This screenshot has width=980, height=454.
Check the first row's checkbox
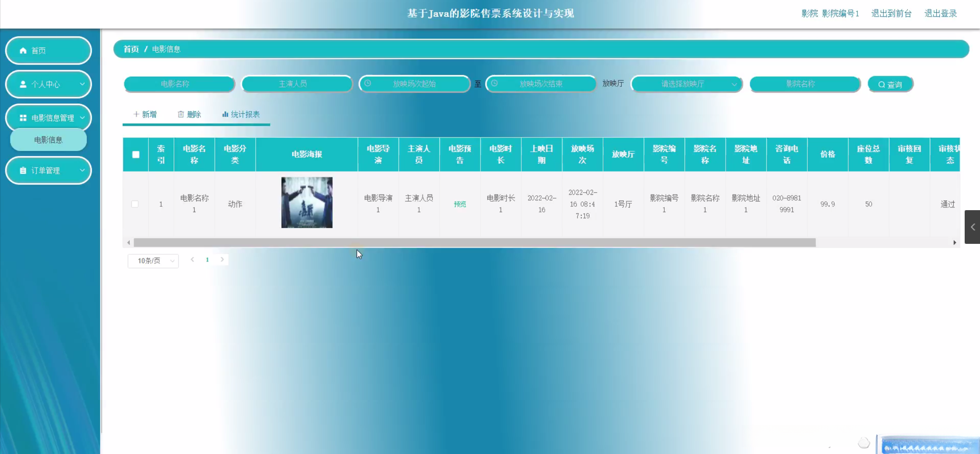click(x=135, y=204)
